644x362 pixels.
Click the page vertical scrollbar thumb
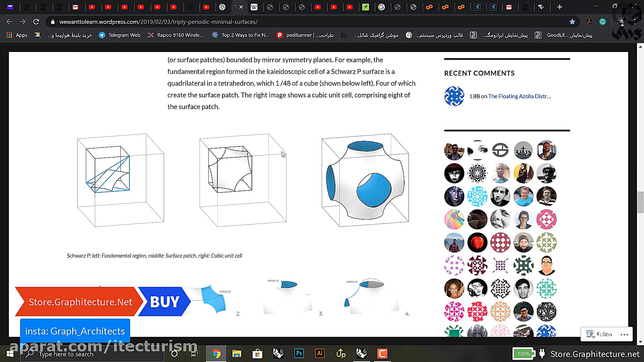click(x=641, y=202)
